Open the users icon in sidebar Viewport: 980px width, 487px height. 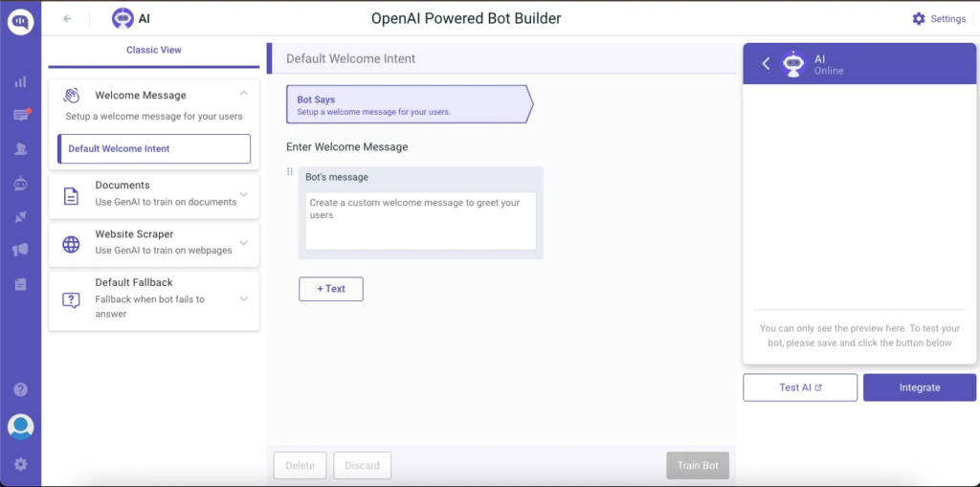(x=21, y=149)
